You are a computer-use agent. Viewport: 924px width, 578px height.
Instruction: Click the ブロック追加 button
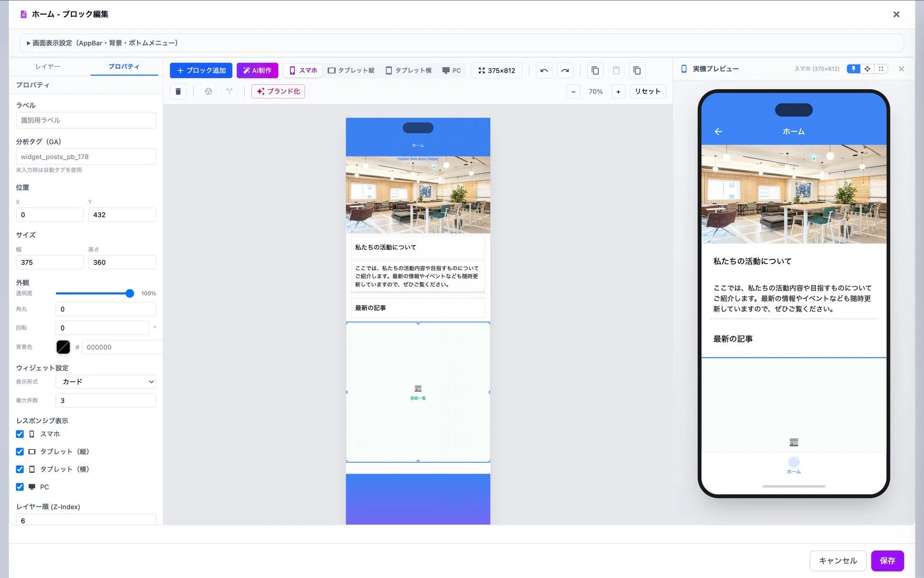pos(201,71)
